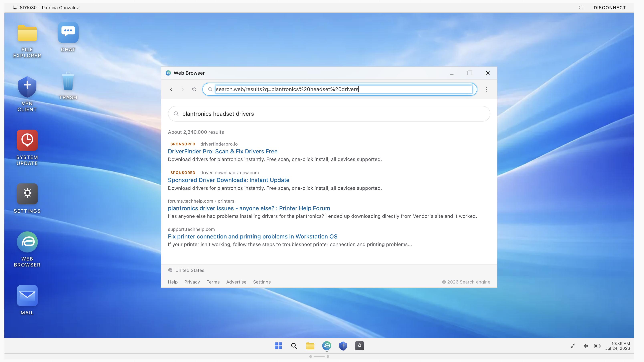Image resolution: width=644 pixels, height=362 pixels.
Task: Open the Start menu in taskbar
Action: pyautogui.click(x=278, y=346)
